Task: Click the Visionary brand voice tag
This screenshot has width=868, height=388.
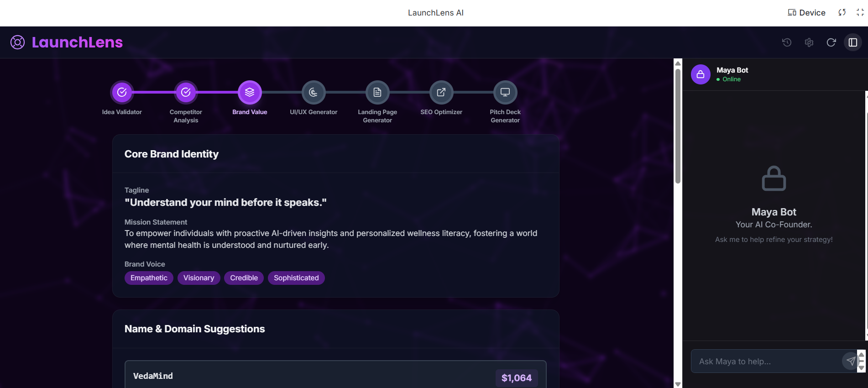Action: 199,278
